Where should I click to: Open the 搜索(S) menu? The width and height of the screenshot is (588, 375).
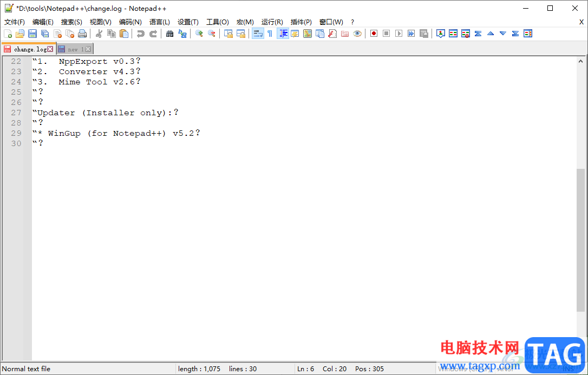(71, 22)
